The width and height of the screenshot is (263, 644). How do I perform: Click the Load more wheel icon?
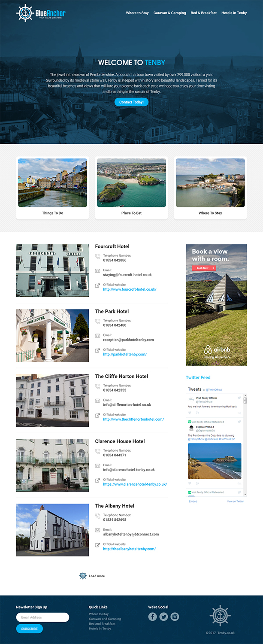pyautogui.click(x=83, y=576)
